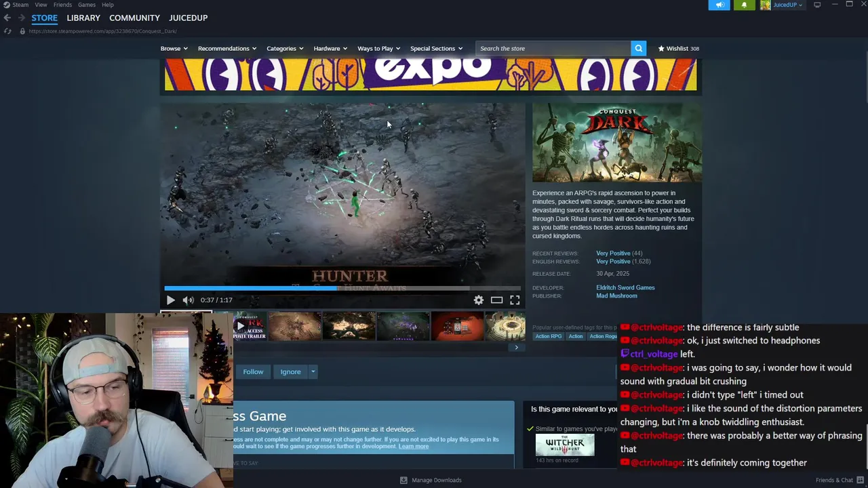Open the expo banner at top
The image size is (868, 488).
(431, 75)
